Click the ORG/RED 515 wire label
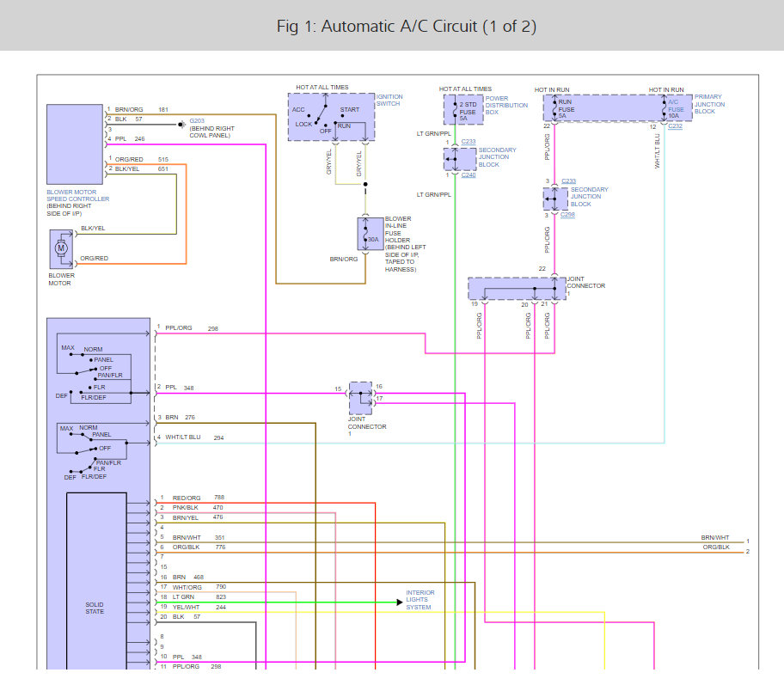The width and height of the screenshot is (784, 691). pyautogui.click(x=142, y=160)
